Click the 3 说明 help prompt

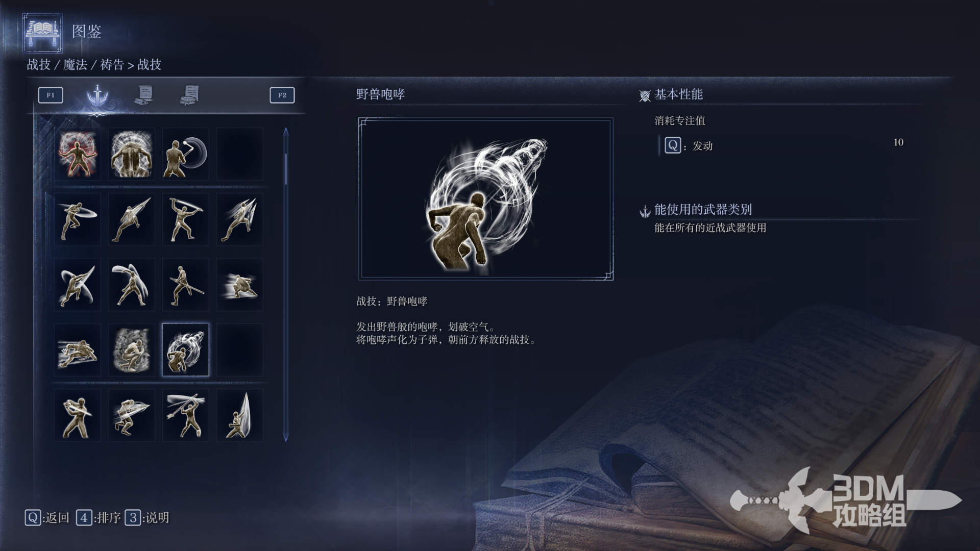147,518
